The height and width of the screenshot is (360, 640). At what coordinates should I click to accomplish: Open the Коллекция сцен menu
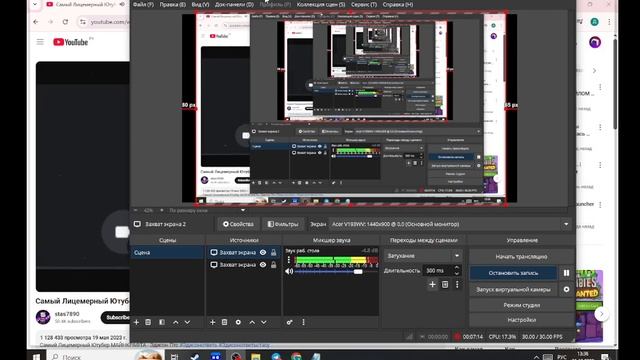[321, 4]
